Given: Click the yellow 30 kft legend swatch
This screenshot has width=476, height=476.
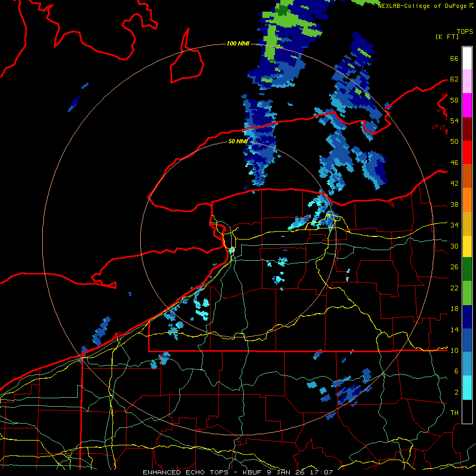Looking at the screenshot, I should [467, 246].
